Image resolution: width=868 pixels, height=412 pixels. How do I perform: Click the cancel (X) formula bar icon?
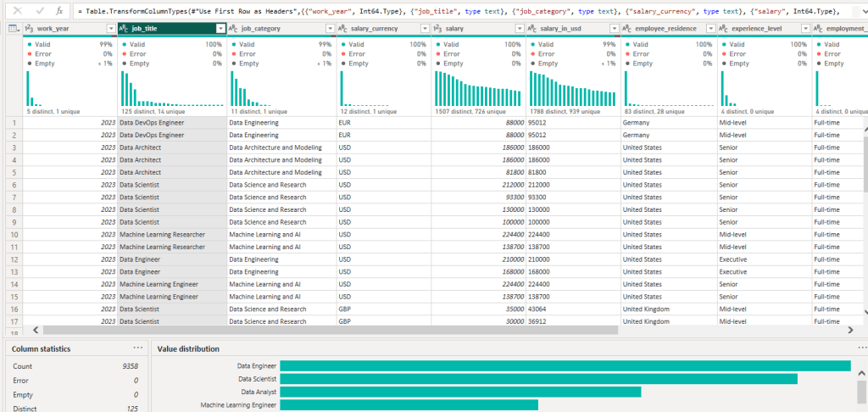pos(17,12)
